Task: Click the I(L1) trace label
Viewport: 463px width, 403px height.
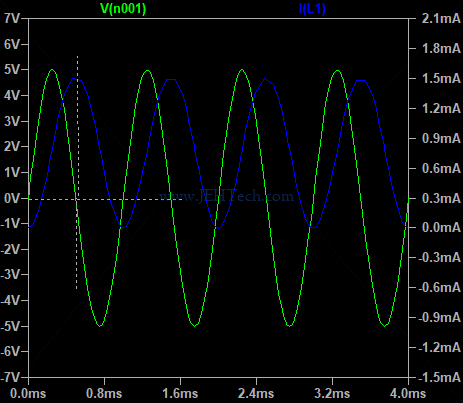Action: pos(312,9)
